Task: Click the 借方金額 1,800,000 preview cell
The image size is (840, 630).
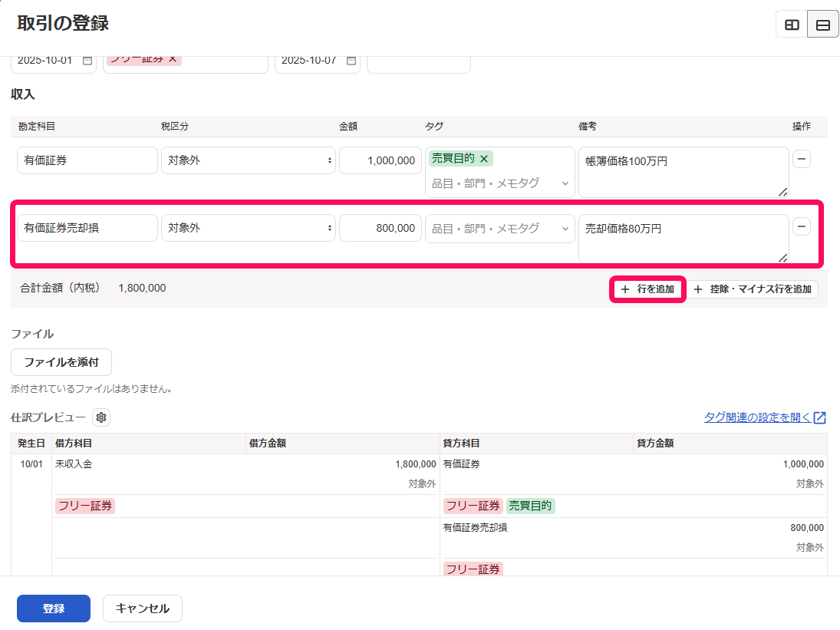Action: 416,464
